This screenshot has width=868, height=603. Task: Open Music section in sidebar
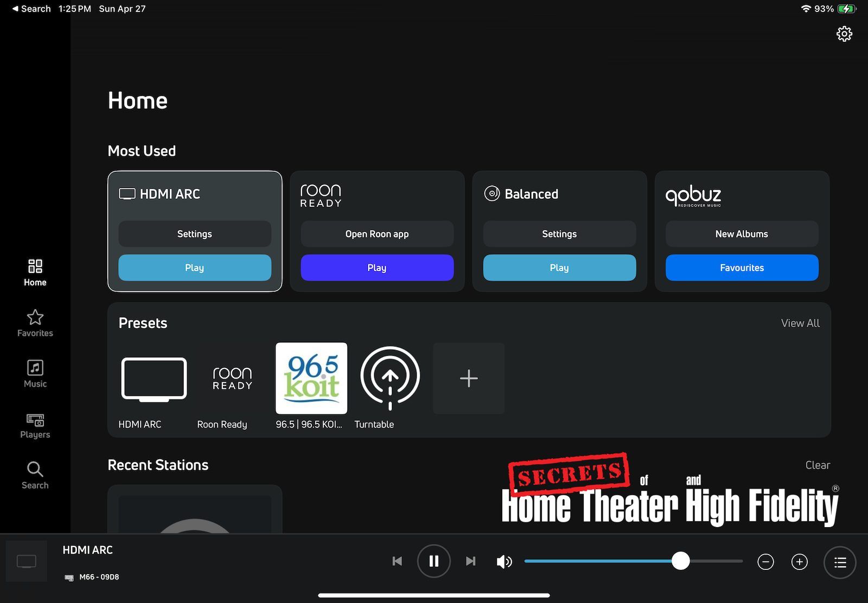pos(35,374)
